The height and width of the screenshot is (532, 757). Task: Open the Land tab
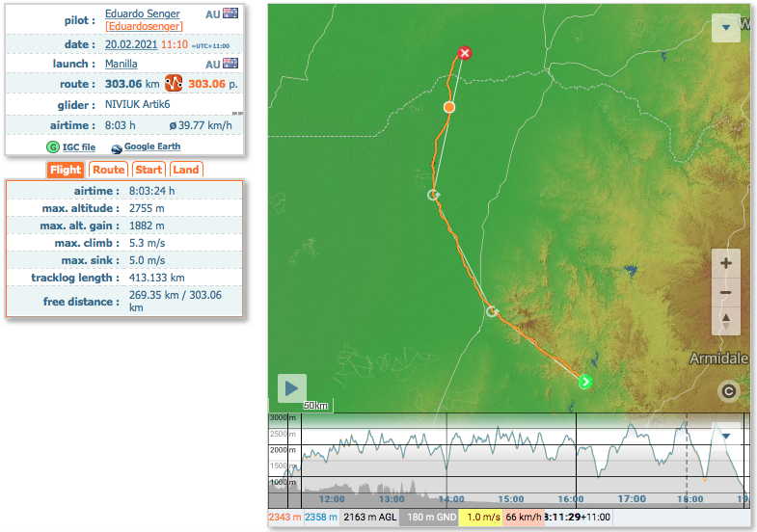[186, 170]
